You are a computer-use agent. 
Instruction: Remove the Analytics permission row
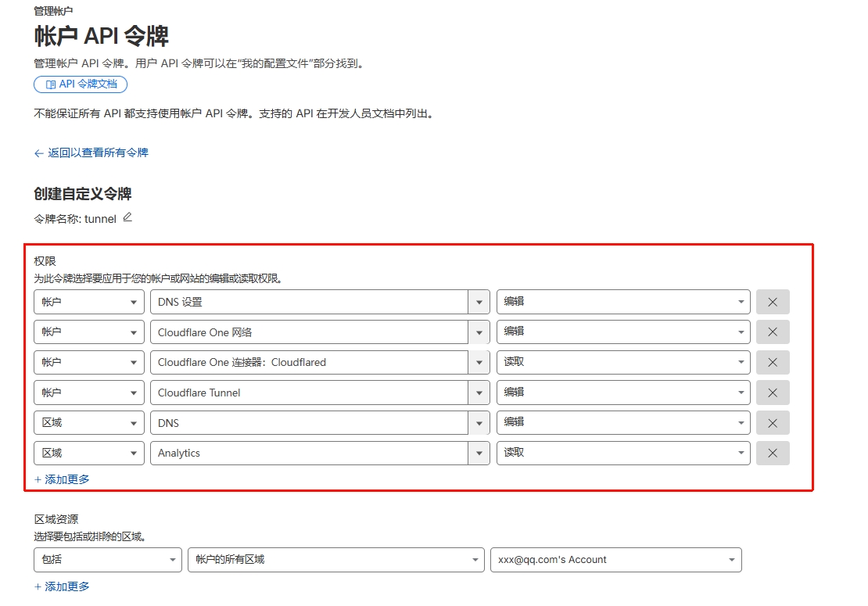773,453
